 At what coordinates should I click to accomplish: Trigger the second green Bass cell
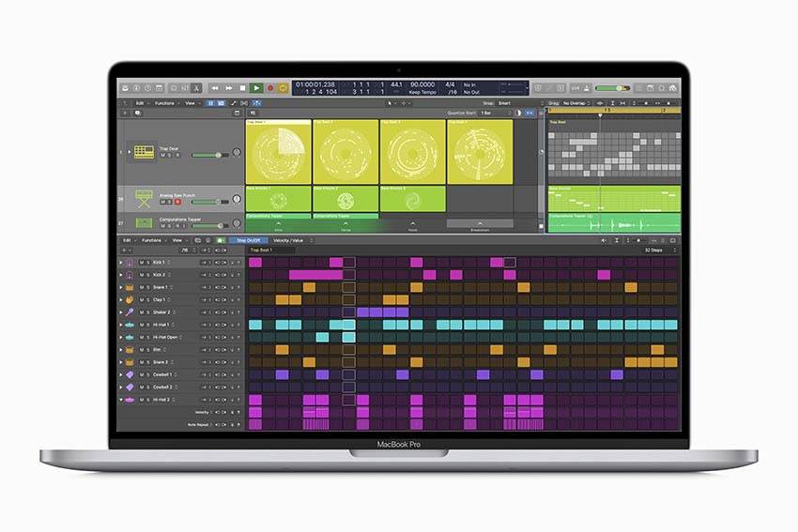tap(345, 199)
